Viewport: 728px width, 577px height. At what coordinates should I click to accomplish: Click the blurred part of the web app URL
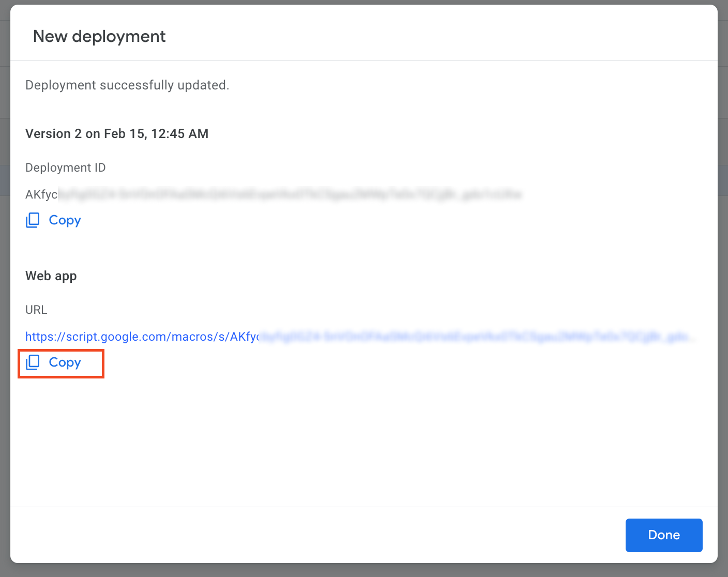[465, 337]
